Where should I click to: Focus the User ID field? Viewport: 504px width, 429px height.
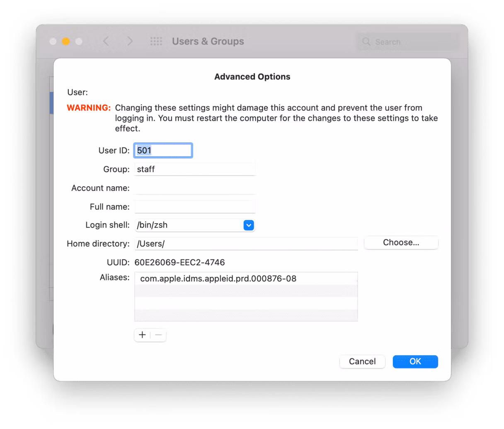163,151
